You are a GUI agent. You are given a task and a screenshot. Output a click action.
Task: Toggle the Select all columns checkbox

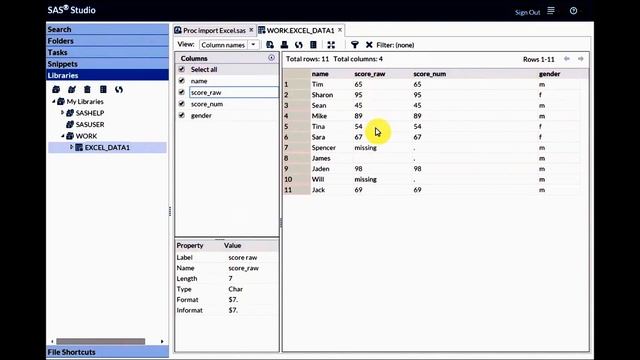point(182,69)
